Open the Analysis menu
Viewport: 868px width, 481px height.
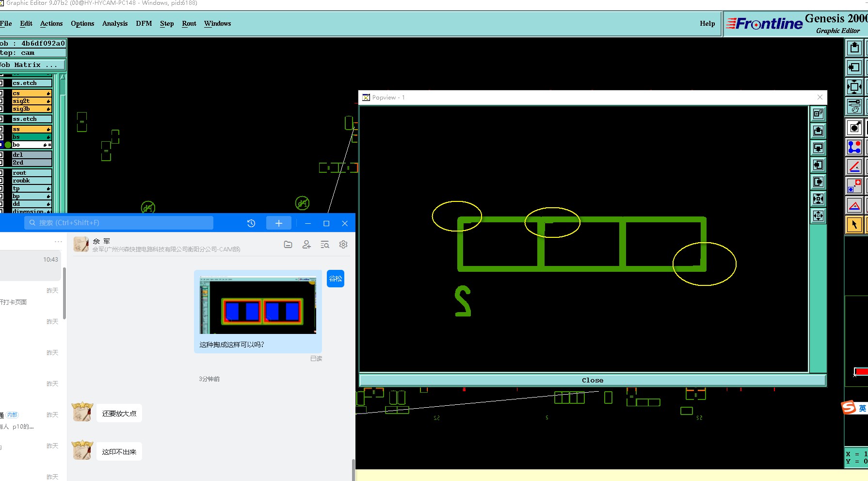115,23
